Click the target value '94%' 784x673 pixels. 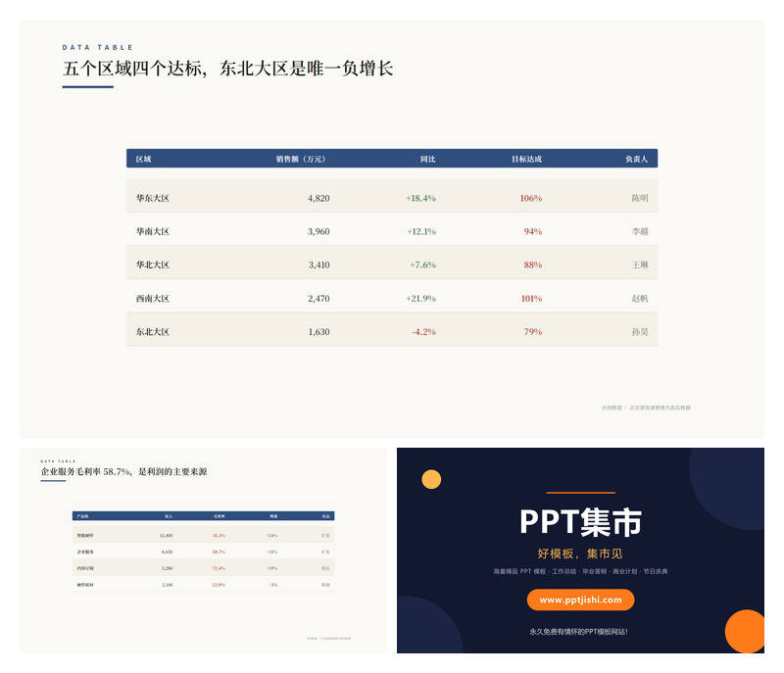(x=533, y=231)
